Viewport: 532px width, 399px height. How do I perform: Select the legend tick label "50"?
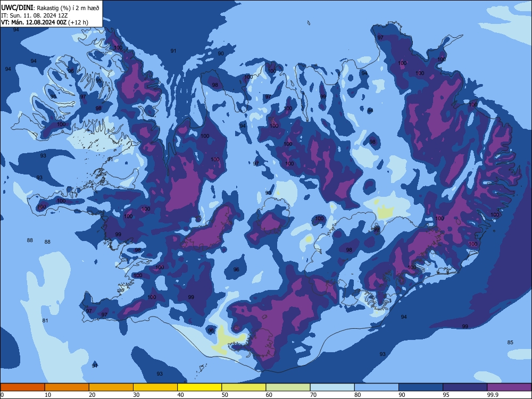point(225,395)
